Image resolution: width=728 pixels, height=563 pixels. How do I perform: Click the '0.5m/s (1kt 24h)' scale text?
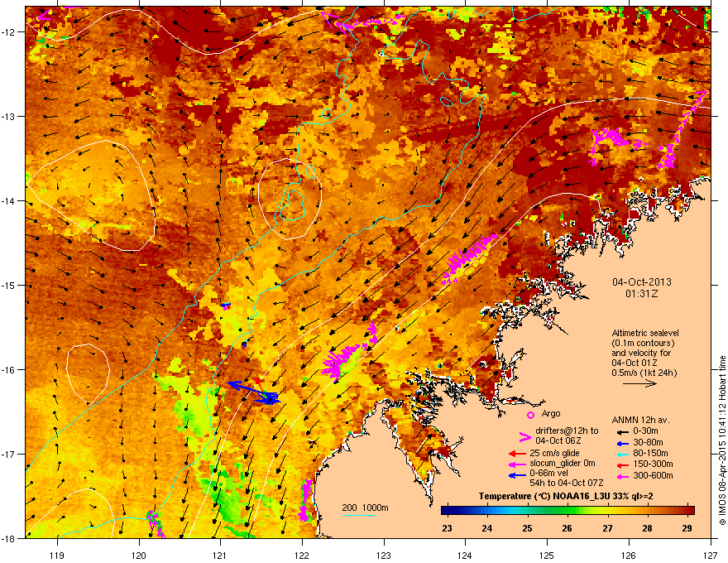point(644,373)
